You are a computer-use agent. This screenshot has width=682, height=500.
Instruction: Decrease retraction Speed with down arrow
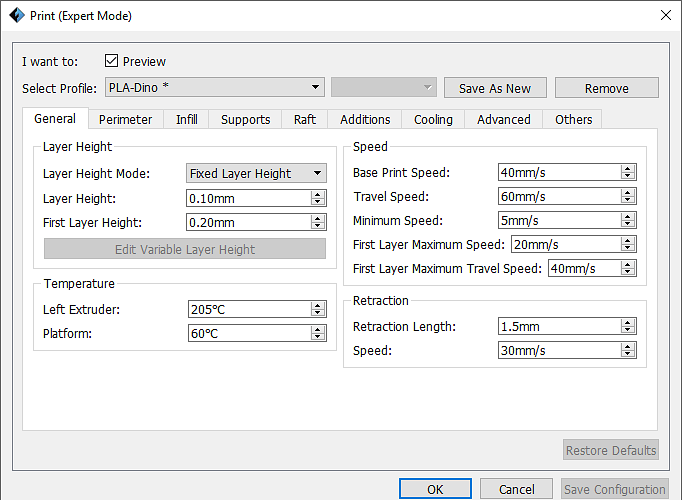[x=628, y=354]
